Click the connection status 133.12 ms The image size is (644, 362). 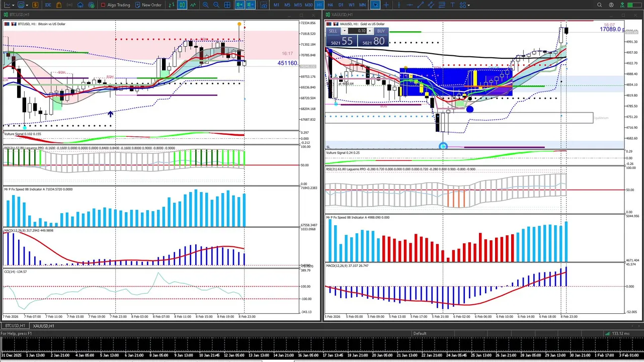click(x=618, y=333)
